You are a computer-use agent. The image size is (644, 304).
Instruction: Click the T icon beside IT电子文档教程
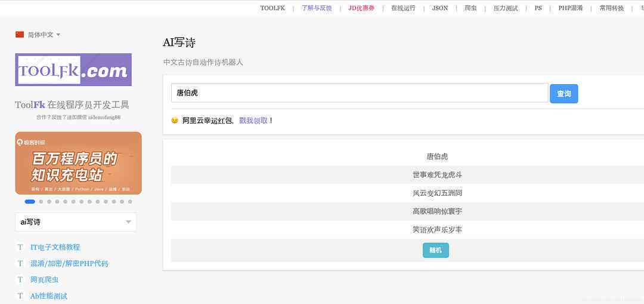pos(20,247)
